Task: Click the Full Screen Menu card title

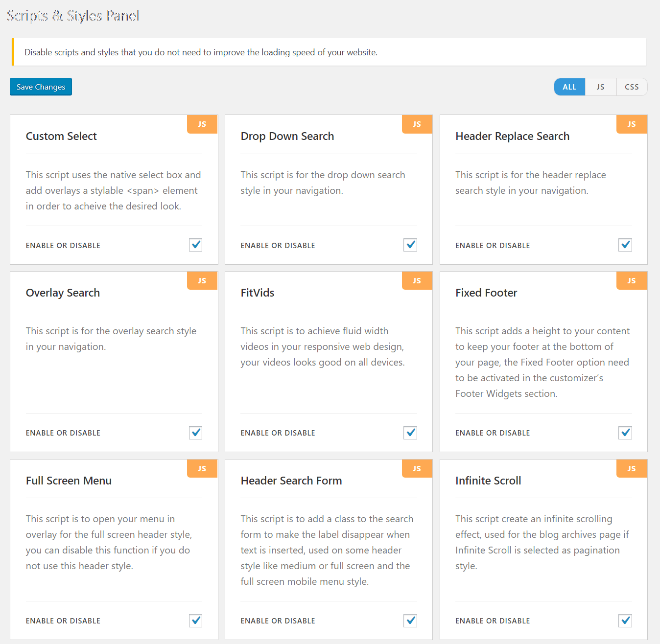Action: 69,481
